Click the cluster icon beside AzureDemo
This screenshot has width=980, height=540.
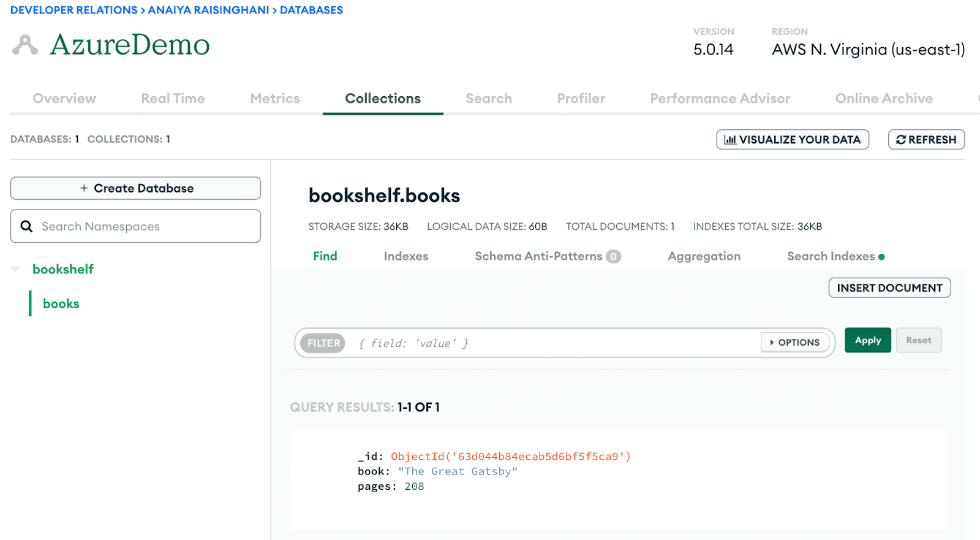(x=25, y=45)
